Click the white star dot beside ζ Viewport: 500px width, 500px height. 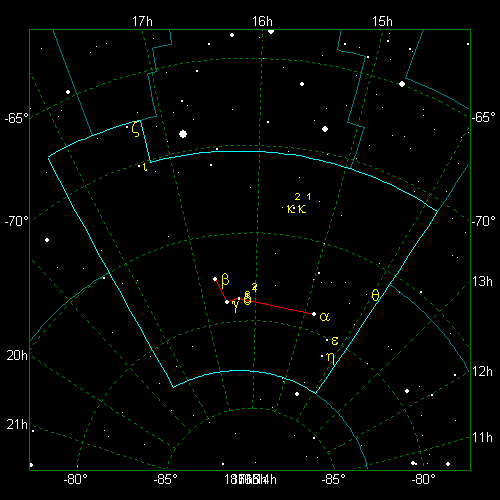(127, 127)
